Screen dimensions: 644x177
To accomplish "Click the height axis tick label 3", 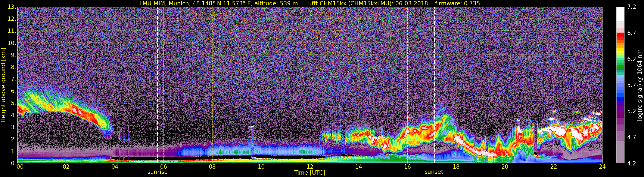I will pos(13,127).
